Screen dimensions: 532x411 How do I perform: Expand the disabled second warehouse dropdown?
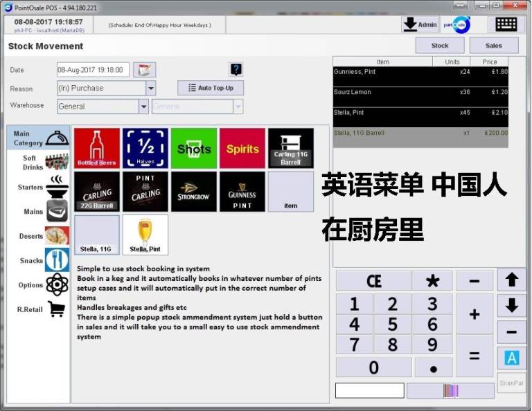tap(238, 107)
